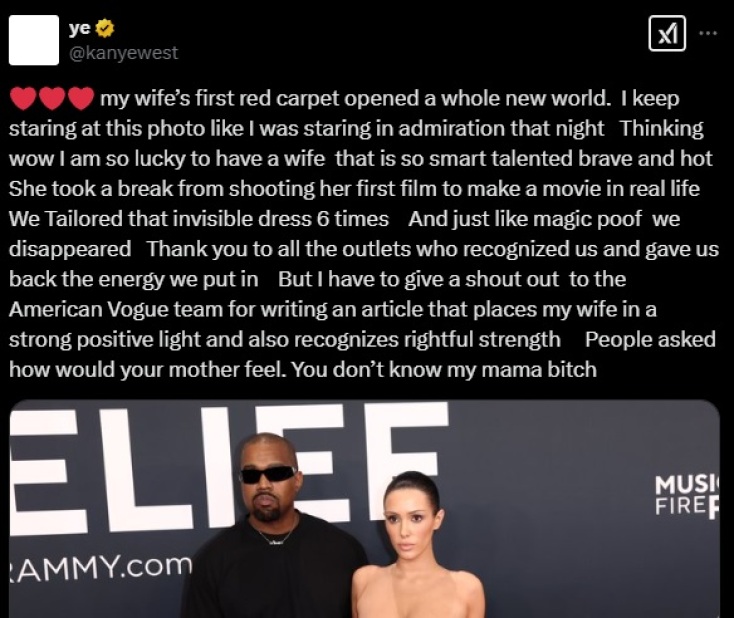Click the first red heart emoji
The image size is (734, 618).
[x=23, y=99]
